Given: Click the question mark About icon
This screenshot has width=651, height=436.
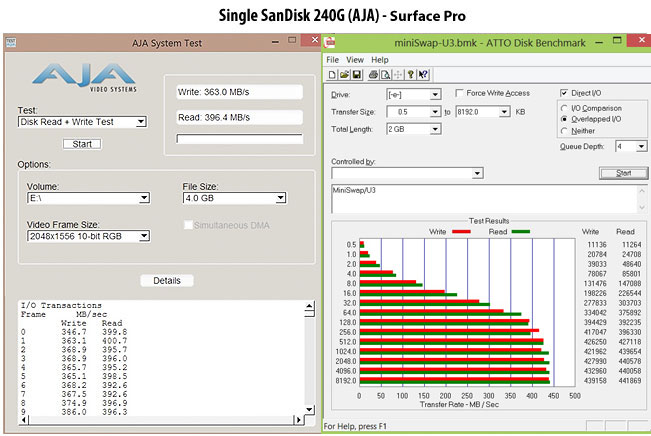Looking at the screenshot, I should 412,74.
